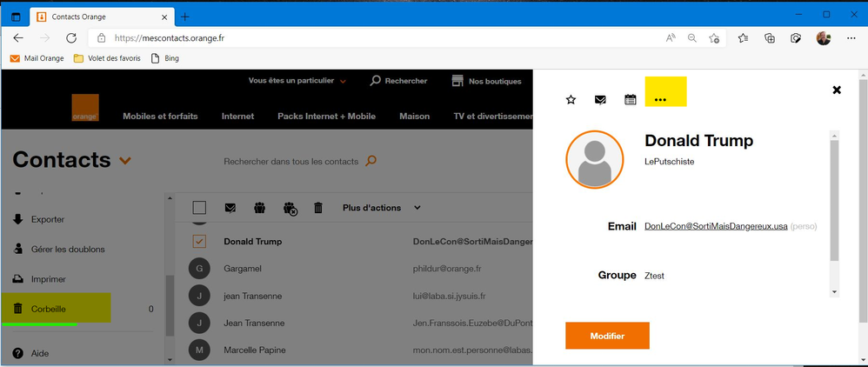
Task: Send email via envelope icon in contact panel
Action: 600,100
